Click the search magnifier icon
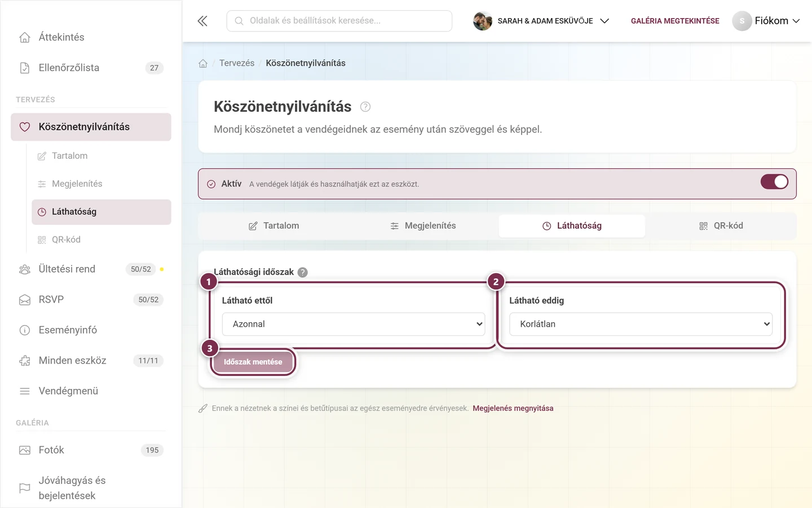 (x=239, y=21)
